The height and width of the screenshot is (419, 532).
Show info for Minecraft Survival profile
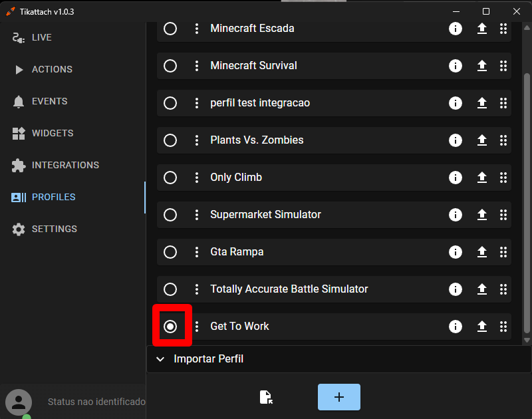tap(456, 66)
